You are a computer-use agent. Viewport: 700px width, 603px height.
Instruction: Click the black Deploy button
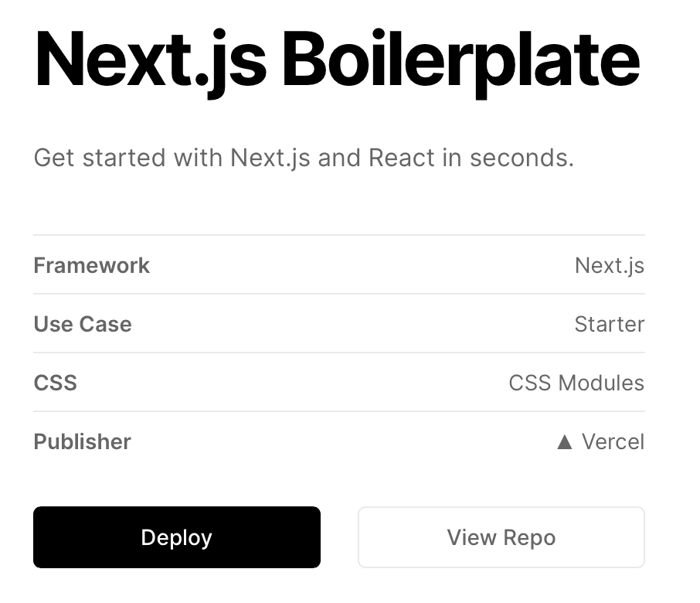[176, 537]
